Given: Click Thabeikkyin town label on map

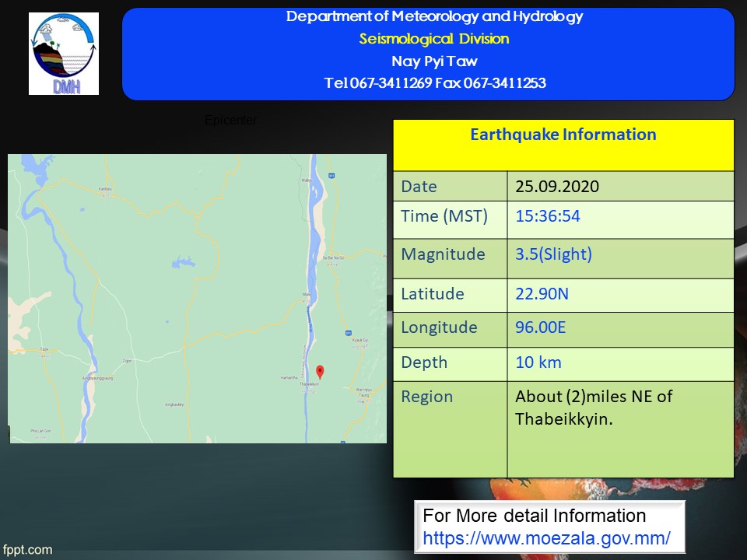Looking at the screenshot, I should pyautogui.click(x=310, y=384).
